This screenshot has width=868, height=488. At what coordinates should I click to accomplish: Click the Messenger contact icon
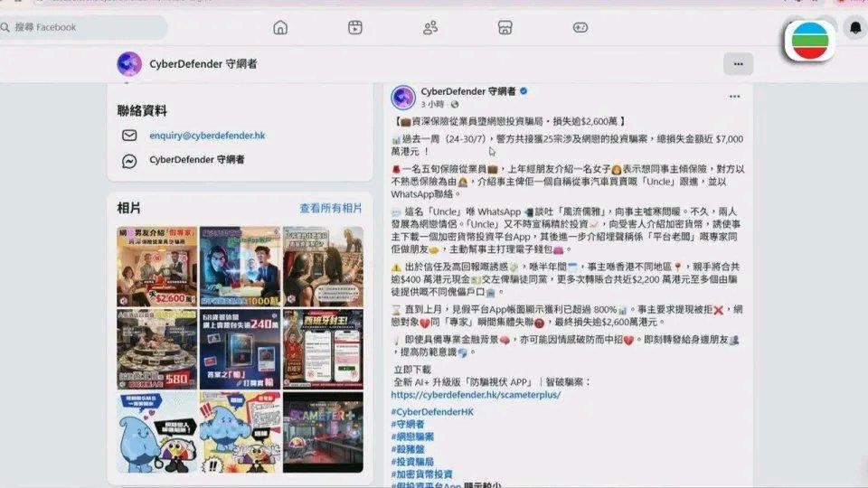tap(129, 161)
